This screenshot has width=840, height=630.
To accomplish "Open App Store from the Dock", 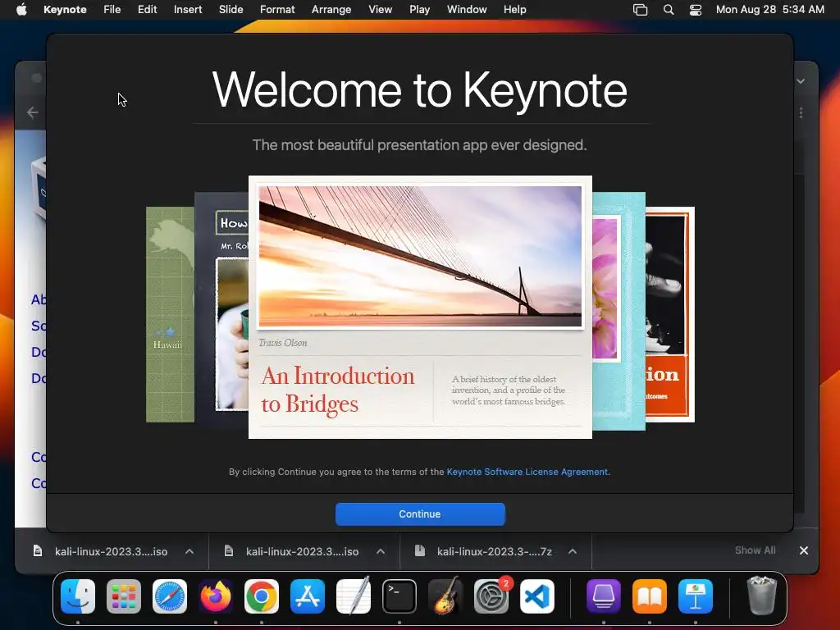I will point(308,596).
